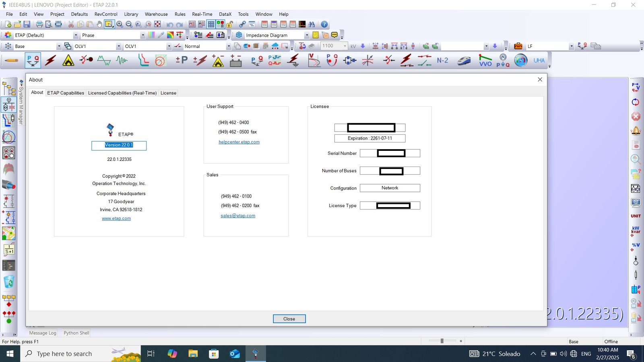Click the Print icon in the toolbar
Image resolution: width=644 pixels, height=362 pixels.
click(39, 25)
